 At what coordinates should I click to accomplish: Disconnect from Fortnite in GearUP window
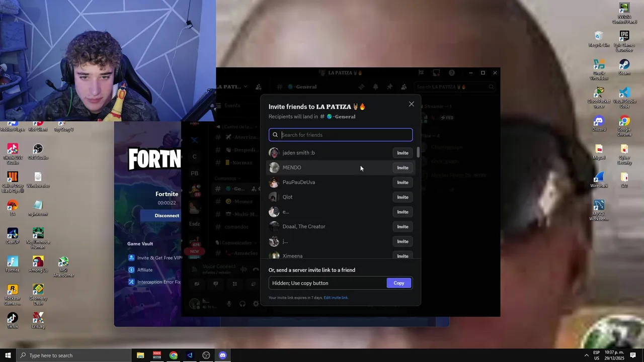pyautogui.click(x=167, y=216)
